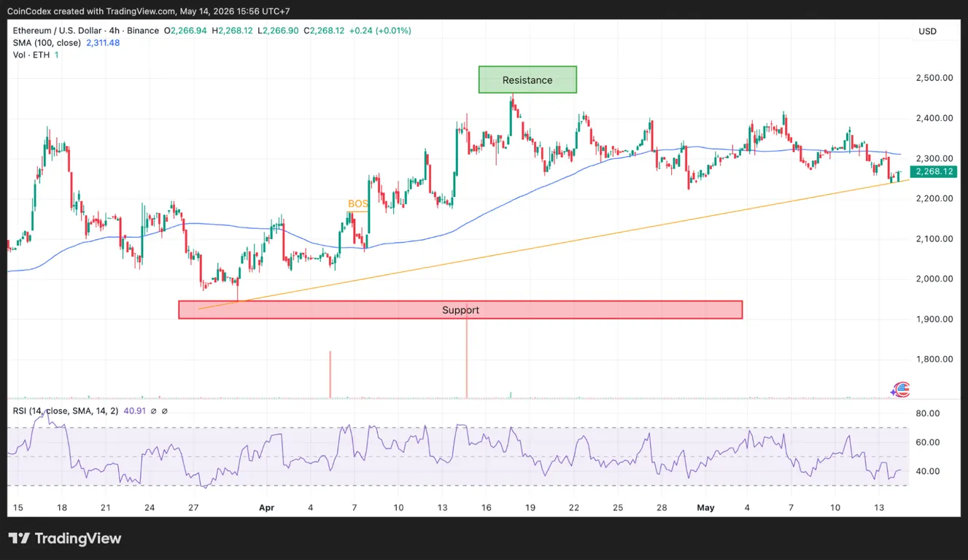This screenshot has width=968, height=560.
Task: Click the second empty-value symbol in RSI legend
Action: (x=165, y=411)
